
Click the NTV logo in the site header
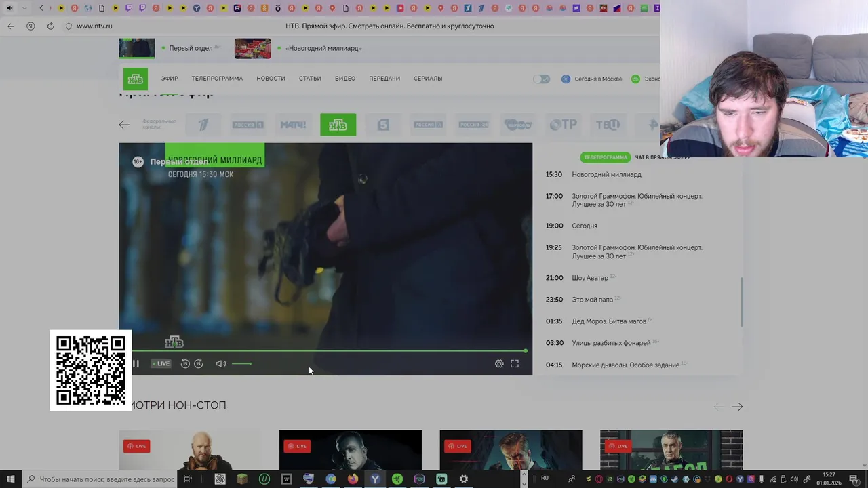[x=136, y=79]
